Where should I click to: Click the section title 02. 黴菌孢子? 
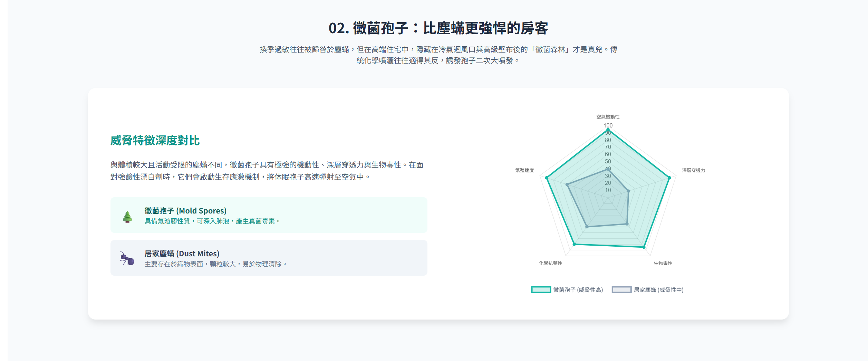click(438, 28)
